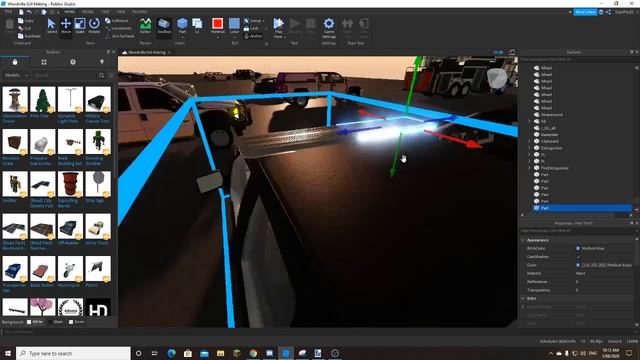Click Windows taskbar search box
This screenshot has height=360, width=640.
tap(73, 353)
